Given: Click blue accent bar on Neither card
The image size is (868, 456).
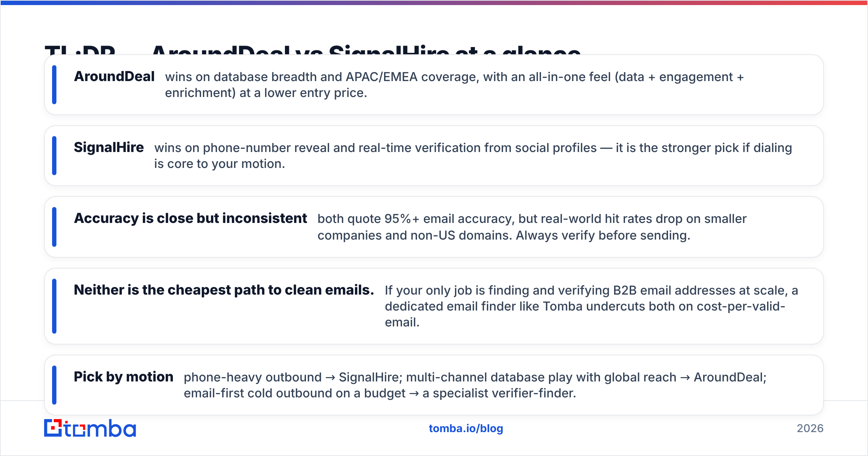Looking at the screenshot, I should tap(54, 306).
